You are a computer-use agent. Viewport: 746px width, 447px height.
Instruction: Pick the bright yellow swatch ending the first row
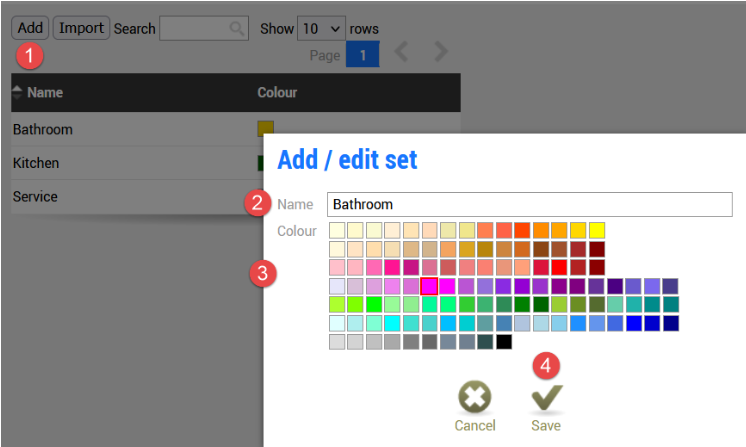pos(597,231)
